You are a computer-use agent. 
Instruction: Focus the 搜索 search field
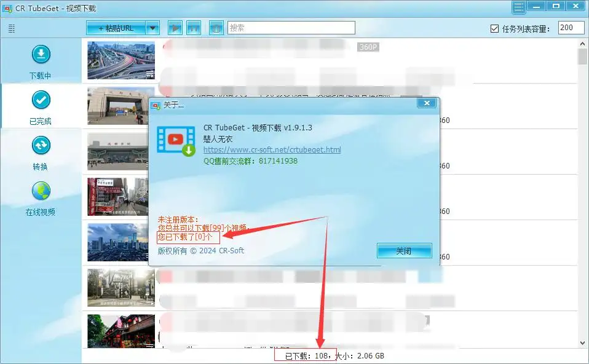(x=291, y=28)
